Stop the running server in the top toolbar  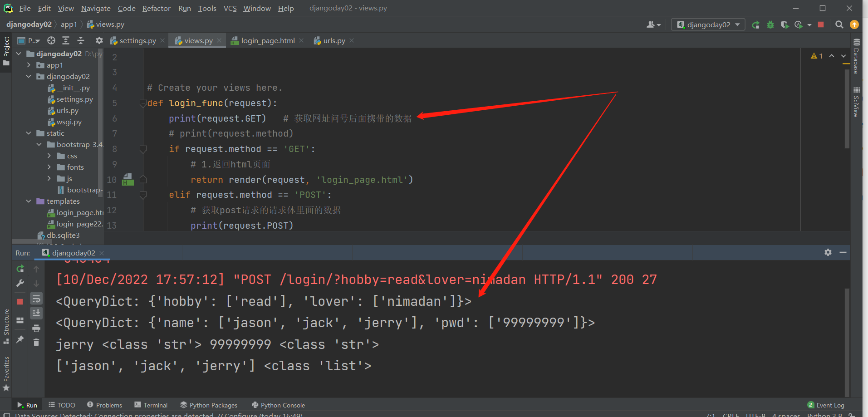(821, 25)
